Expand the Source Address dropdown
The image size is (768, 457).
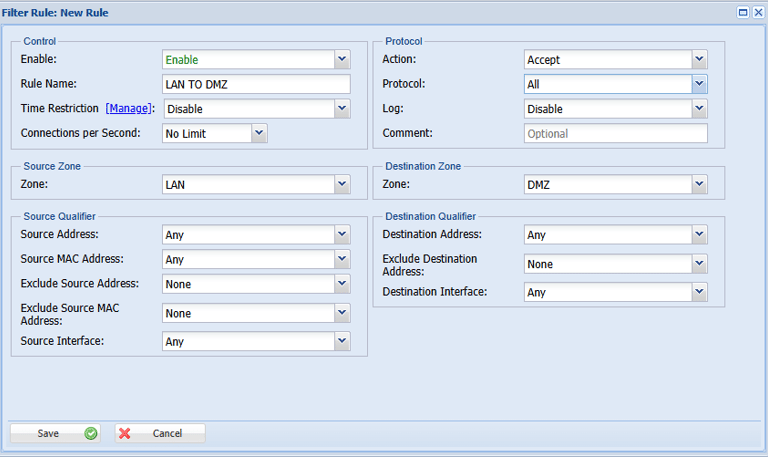pyautogui.click(x=342, y=235)
